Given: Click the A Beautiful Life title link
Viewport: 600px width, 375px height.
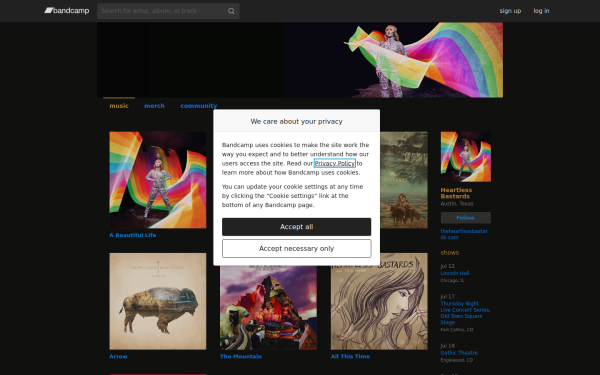Looking at the screenshot, I should coord(133,235).
